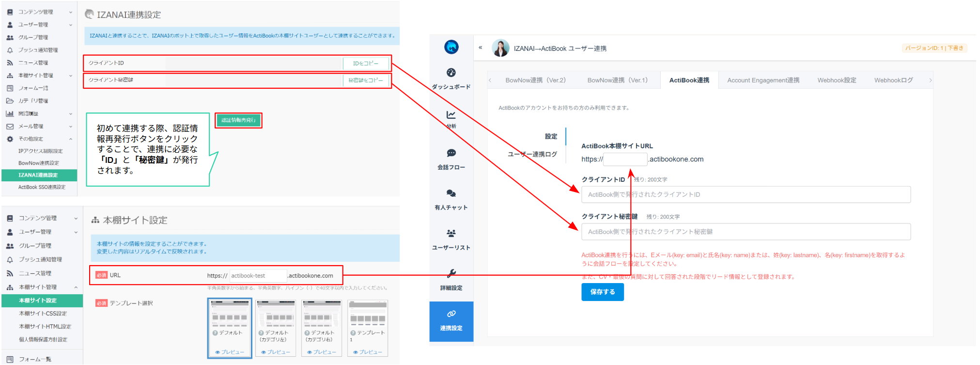Expand 閲覧履歴 chevron in sidebar
Screen dimensions: 980x365
[71, 114]
